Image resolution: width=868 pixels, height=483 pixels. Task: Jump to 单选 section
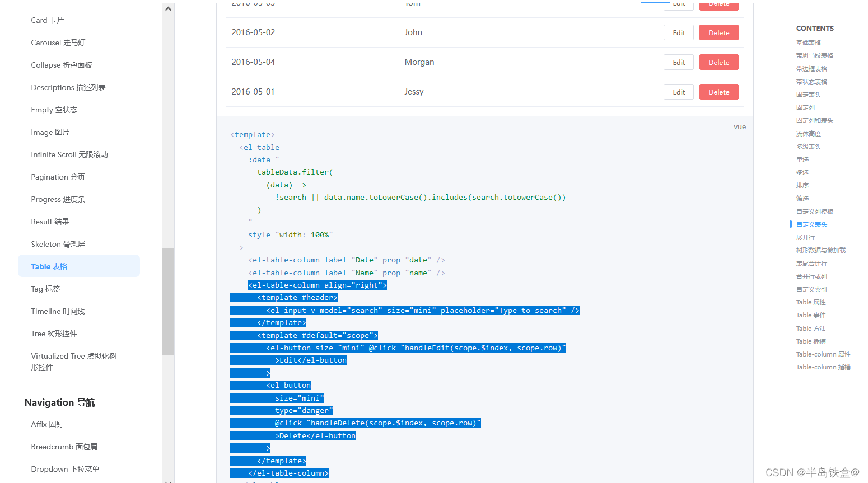point(802,160)
